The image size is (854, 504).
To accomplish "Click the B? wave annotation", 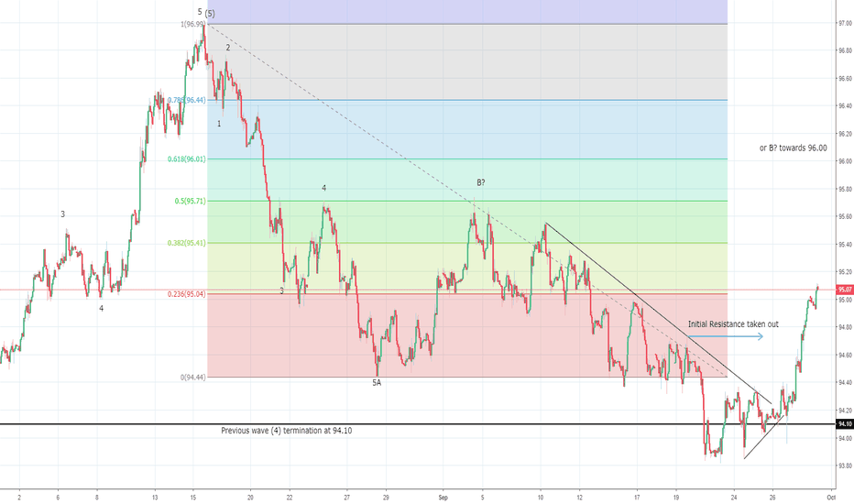I will [481, 183].
